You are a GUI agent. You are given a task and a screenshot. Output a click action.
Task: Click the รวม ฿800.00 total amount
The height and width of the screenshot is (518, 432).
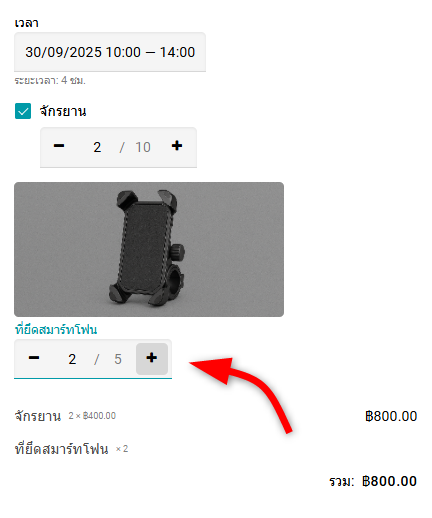point(389,481)
